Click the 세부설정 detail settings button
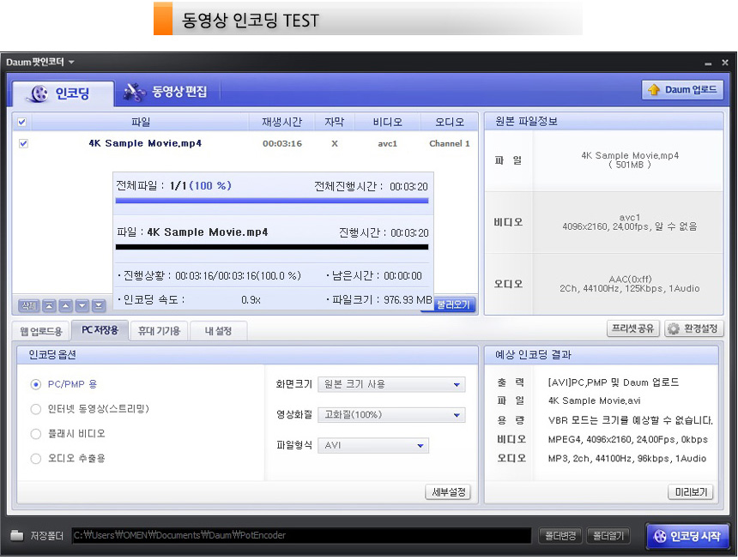 448,492
